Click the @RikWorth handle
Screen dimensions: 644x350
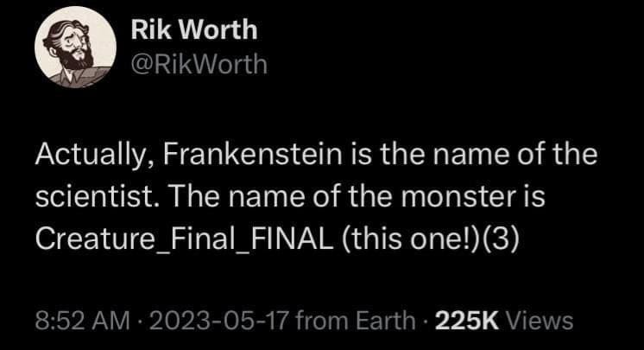tap(199, 65)
